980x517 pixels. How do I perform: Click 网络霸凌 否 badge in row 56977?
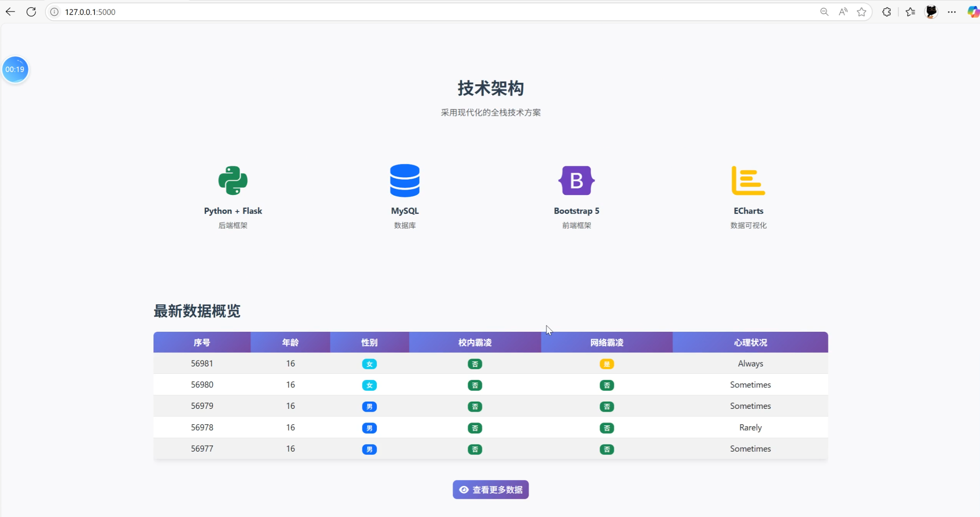click(607, 449)
